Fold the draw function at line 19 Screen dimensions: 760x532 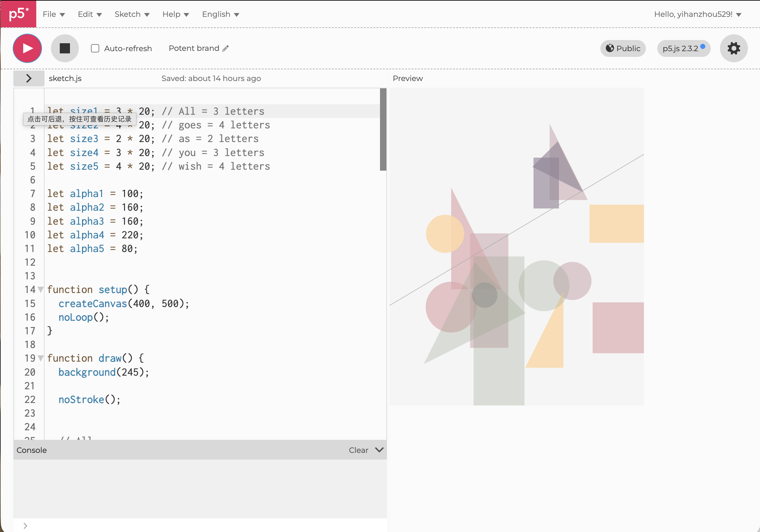coord(41,358)
